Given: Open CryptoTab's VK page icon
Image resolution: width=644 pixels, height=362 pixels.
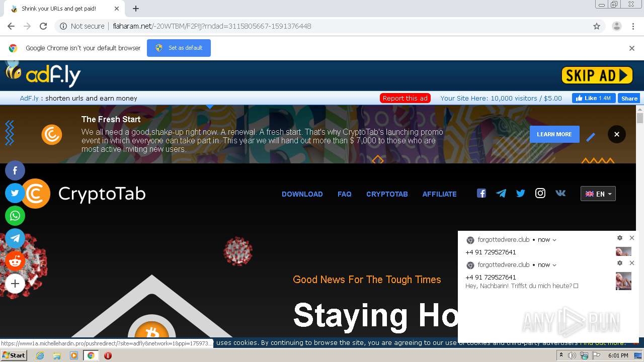Looking at the screenshot, I should pos(560,193).
